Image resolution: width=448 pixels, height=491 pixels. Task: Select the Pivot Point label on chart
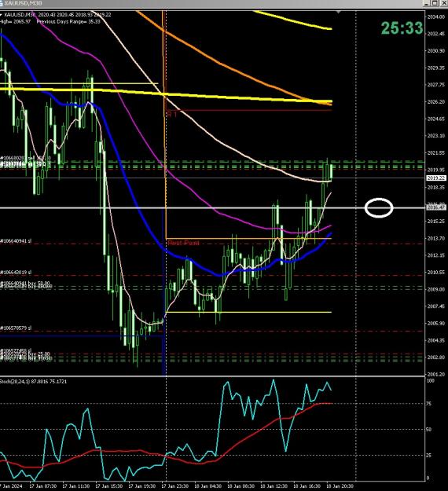click(183, 243)
